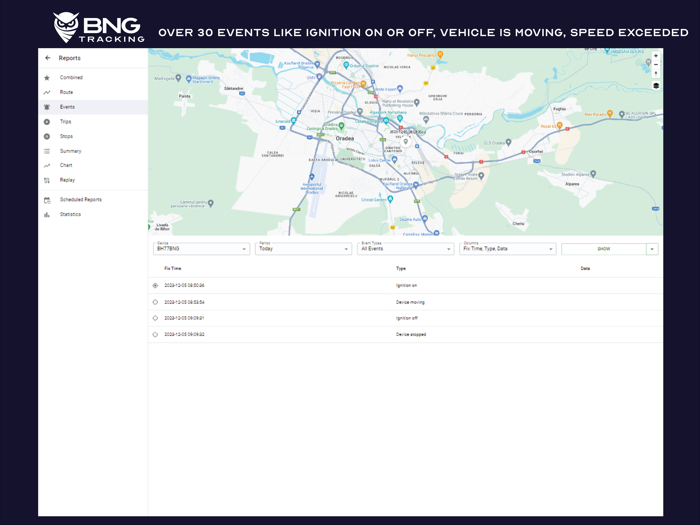Click the Madrugada map pin
The width and height of the screenshot is (700, 525).
[x=178, y=78]
